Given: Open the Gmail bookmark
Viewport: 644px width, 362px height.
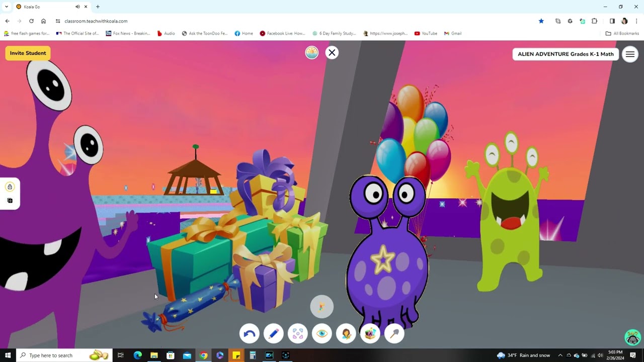Looking at the screenshot, I should (453, 34).
